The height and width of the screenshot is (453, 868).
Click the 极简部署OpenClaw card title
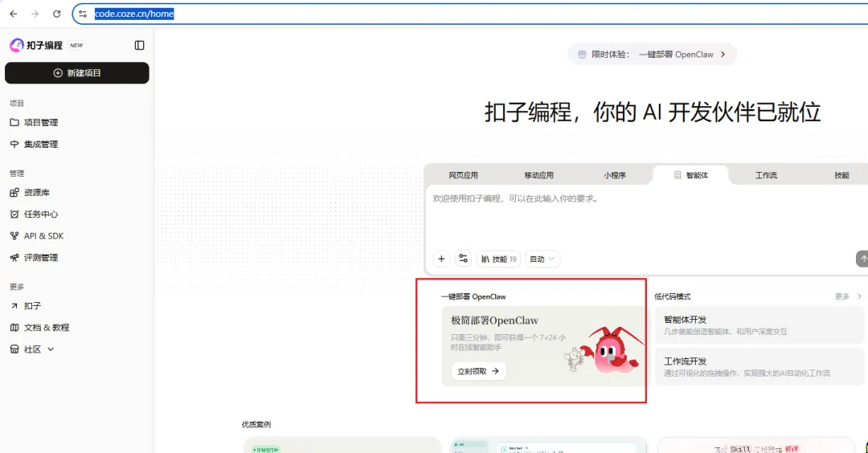point(494,320)
